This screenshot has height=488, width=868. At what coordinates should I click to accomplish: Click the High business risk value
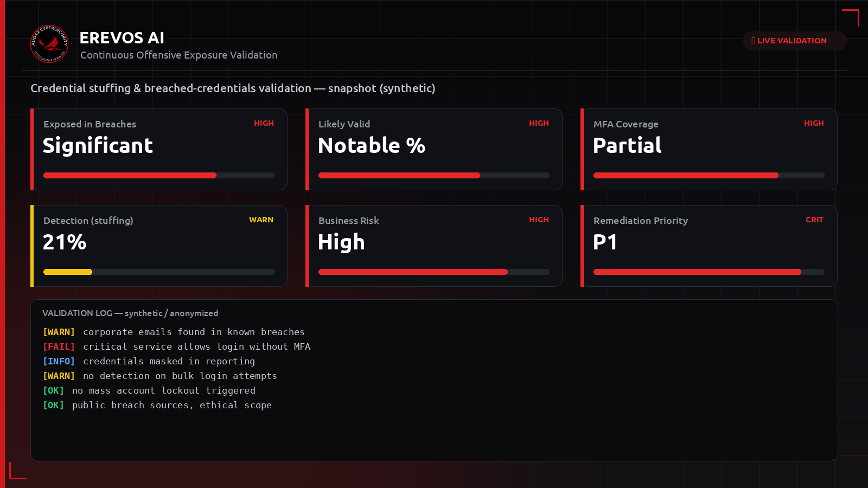pos(341,242)
